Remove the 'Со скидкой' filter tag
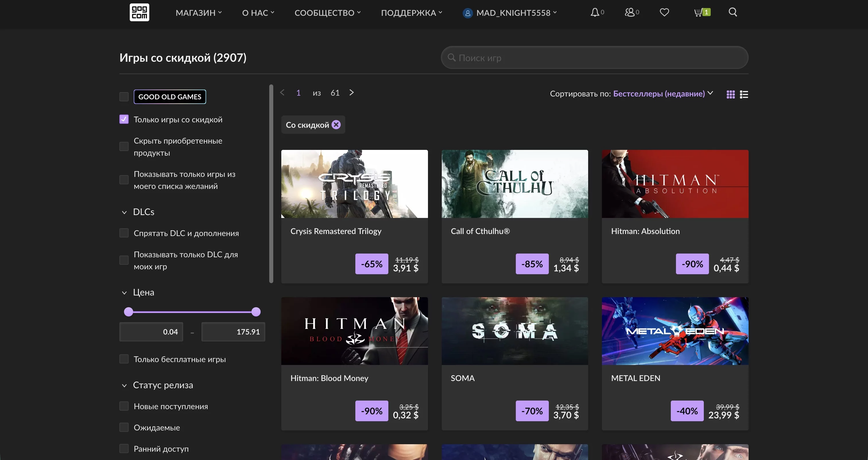 (336, 125)
